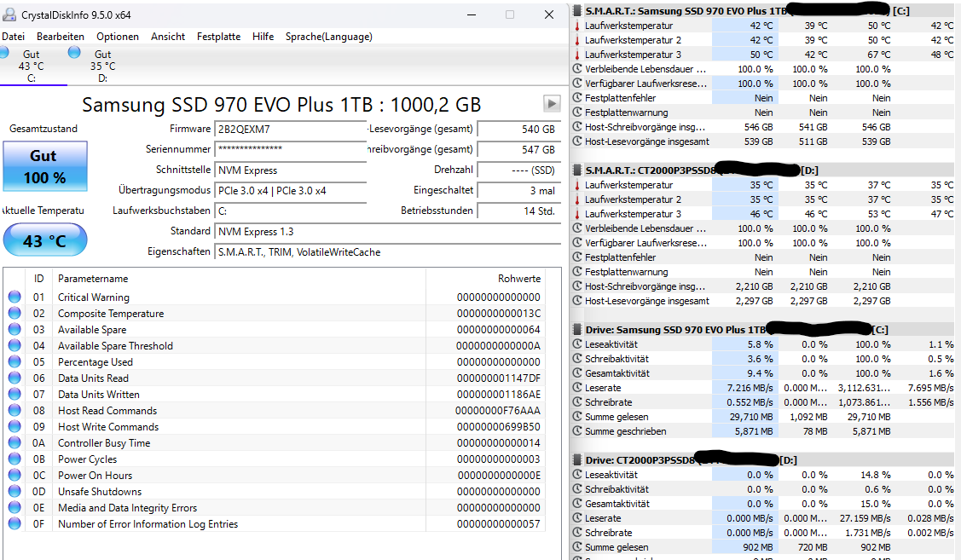Click icon beside Schreibrate under Drive CT2000P3PSSD8
The width and height of the screenshot is (961, 560).
click(x=576, y=533)
